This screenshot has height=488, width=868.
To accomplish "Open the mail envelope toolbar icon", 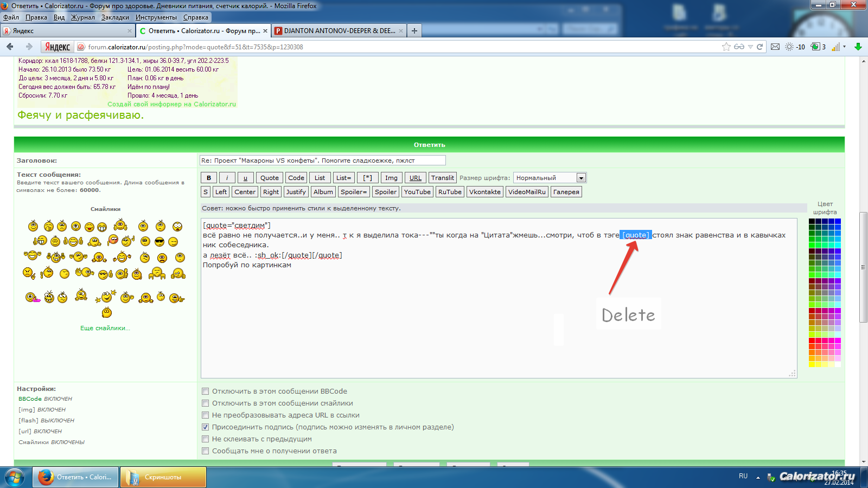I will 775,47.
